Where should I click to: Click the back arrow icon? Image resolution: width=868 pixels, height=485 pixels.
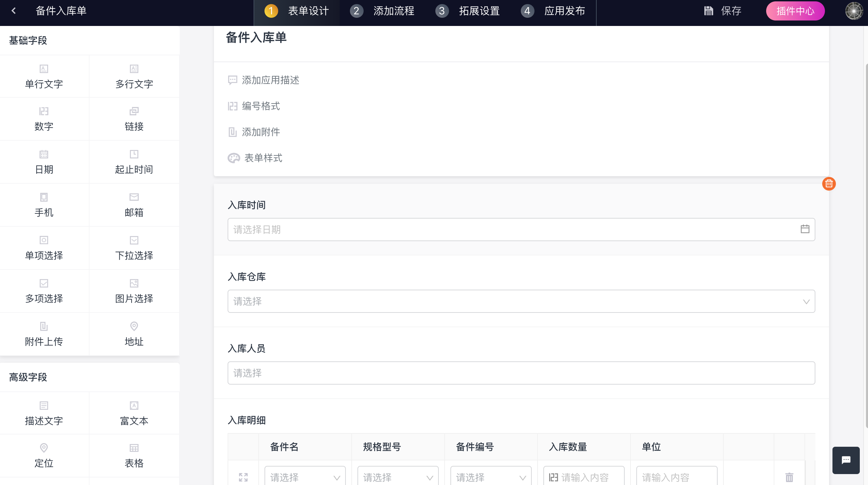(14, 11)
